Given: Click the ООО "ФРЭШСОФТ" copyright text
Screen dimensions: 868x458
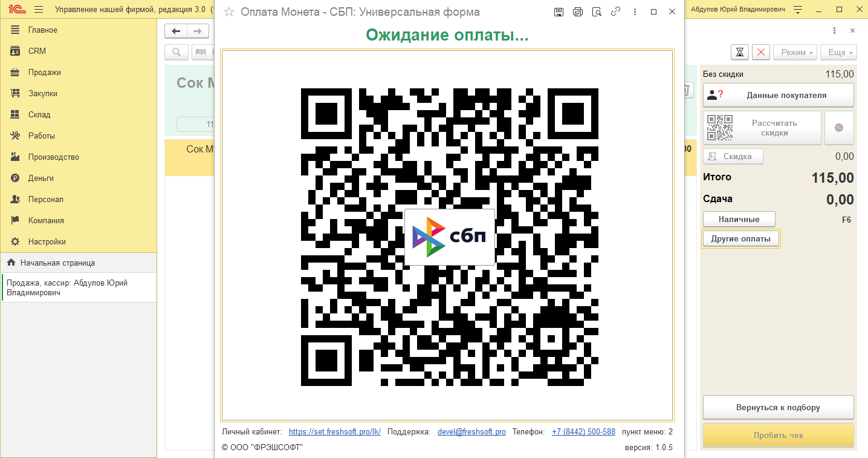Looking at the screenshot, I should 262,448.
